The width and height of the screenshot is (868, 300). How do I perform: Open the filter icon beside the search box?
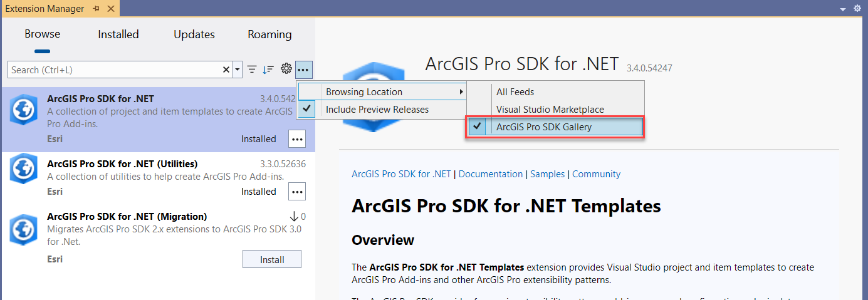[252, 70]
